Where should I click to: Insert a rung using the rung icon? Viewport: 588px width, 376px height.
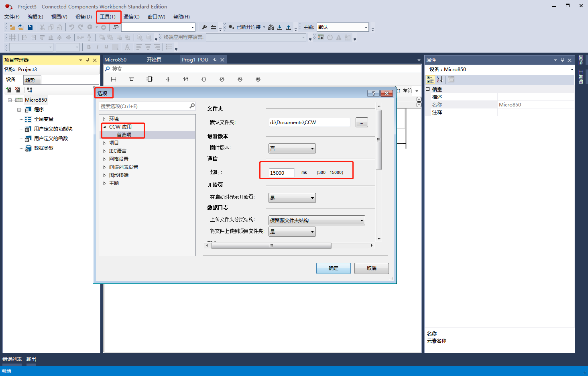pos(114,79)
